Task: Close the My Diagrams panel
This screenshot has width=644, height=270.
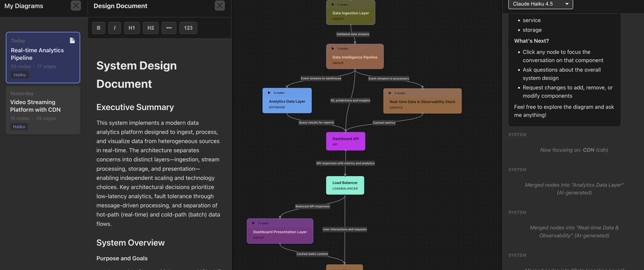Action: click(76, 6)
